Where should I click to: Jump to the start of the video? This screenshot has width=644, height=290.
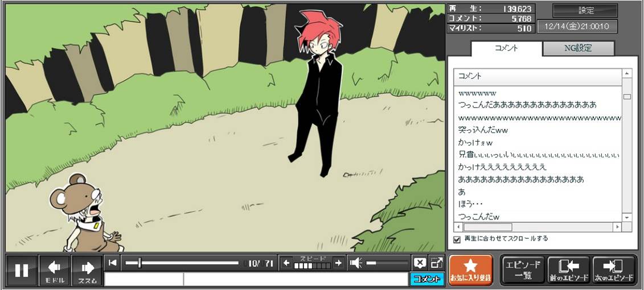[x=113, y=263]
